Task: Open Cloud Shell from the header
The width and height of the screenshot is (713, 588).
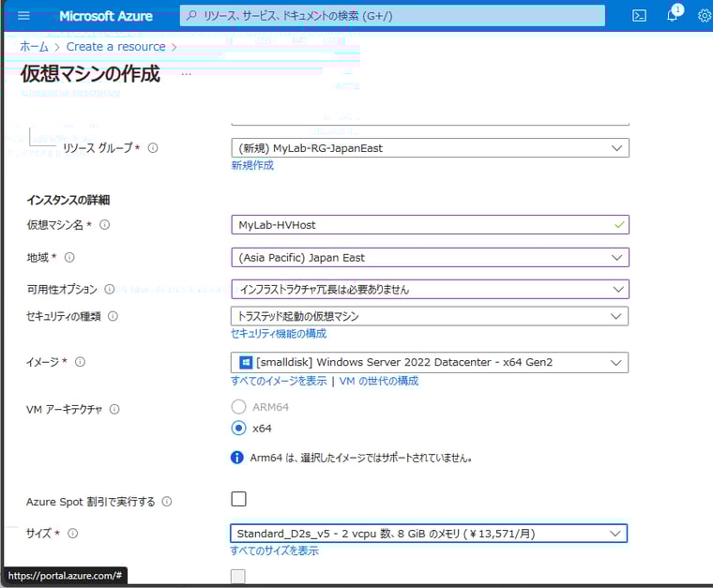Action: pos(639,16)
